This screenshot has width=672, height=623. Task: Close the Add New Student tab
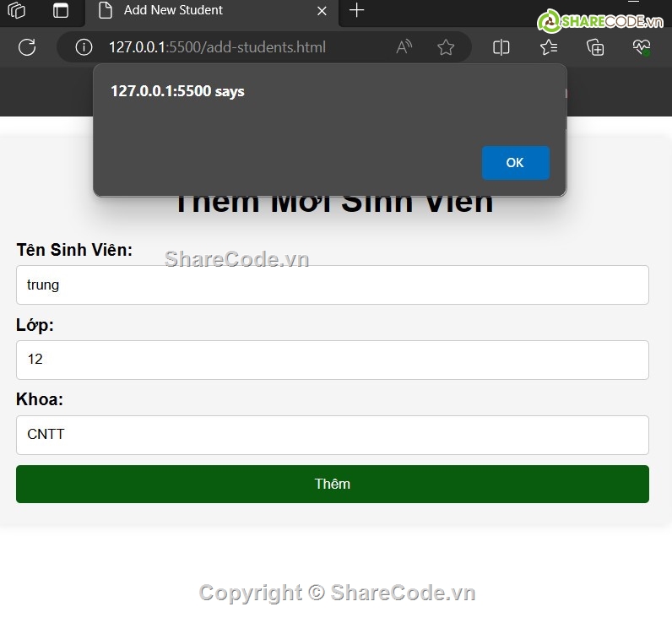(x=322, y=11)
